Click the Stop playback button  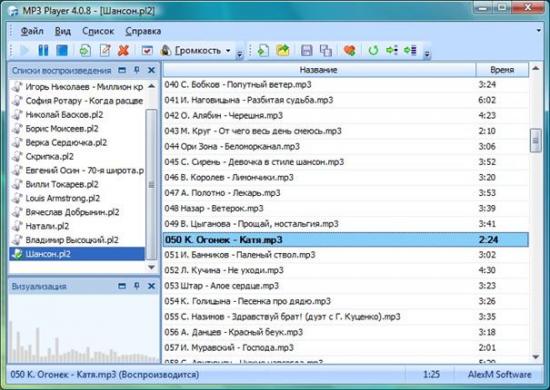coord(62,51)
